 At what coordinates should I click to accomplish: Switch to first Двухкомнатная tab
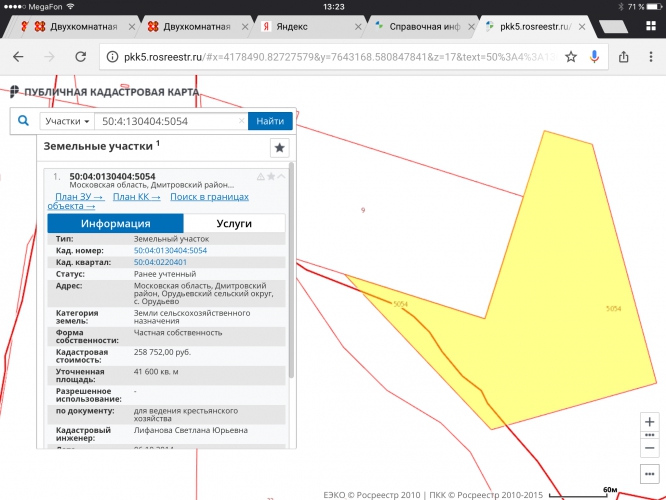click(77, 27)
